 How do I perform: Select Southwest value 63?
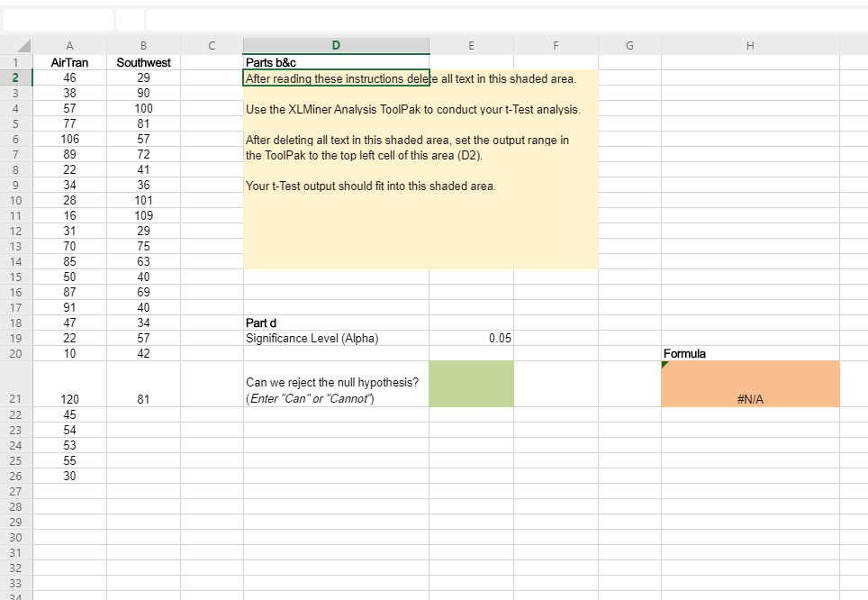[x=143, y=261]
